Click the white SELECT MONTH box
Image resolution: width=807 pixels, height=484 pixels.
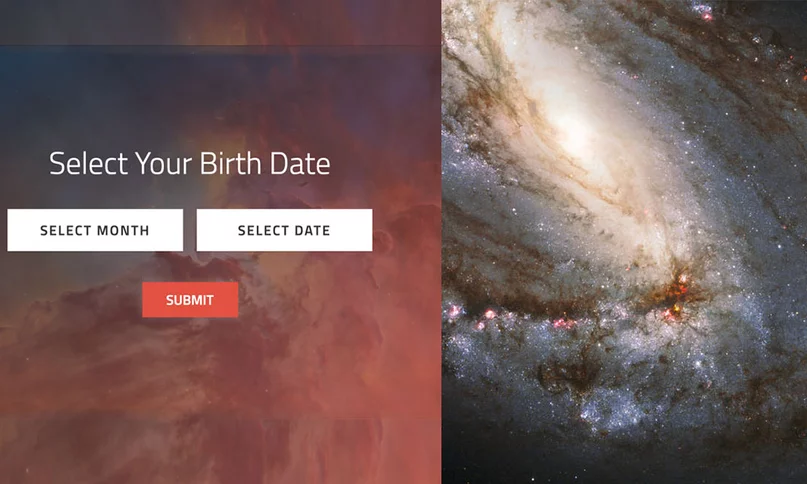click(95, 230)
